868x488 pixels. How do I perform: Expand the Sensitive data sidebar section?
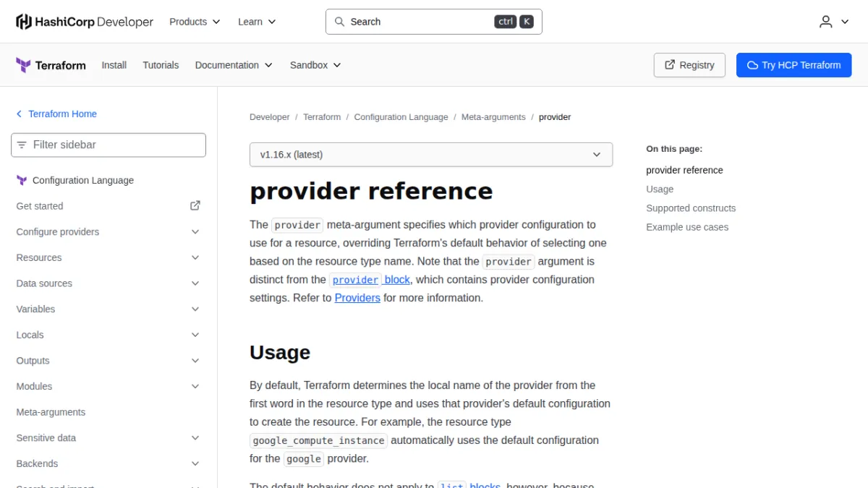109,438
